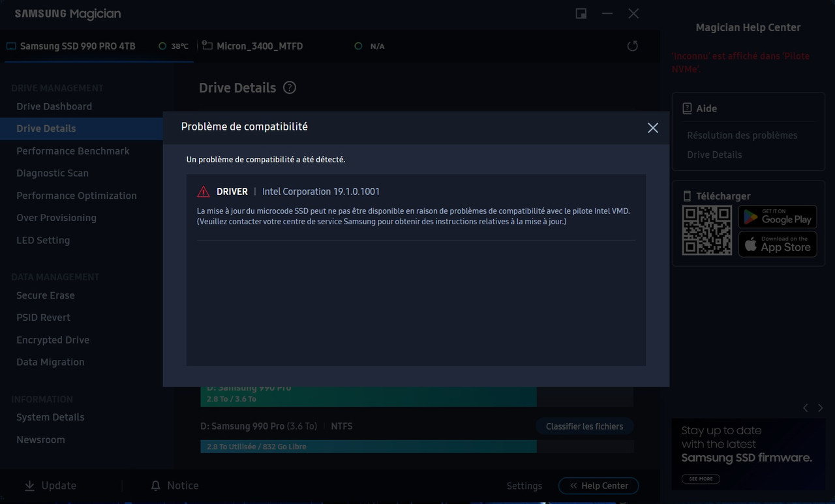
Task: Open Notice with the bell icon
Action: click(x=174, y=486)
